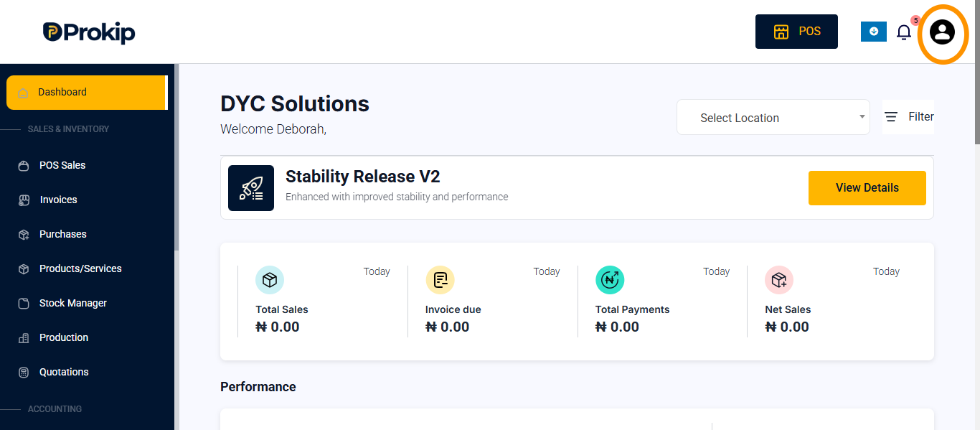Screen dimensions: 980x430
Task: Click the Performance section heading
Action: coord(258,387)
